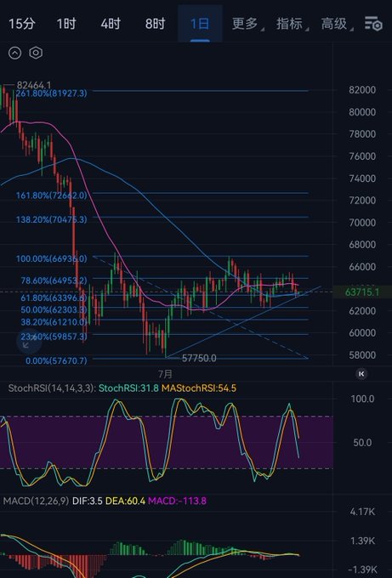Click the MACD:-113.8 value

[177, 501]
